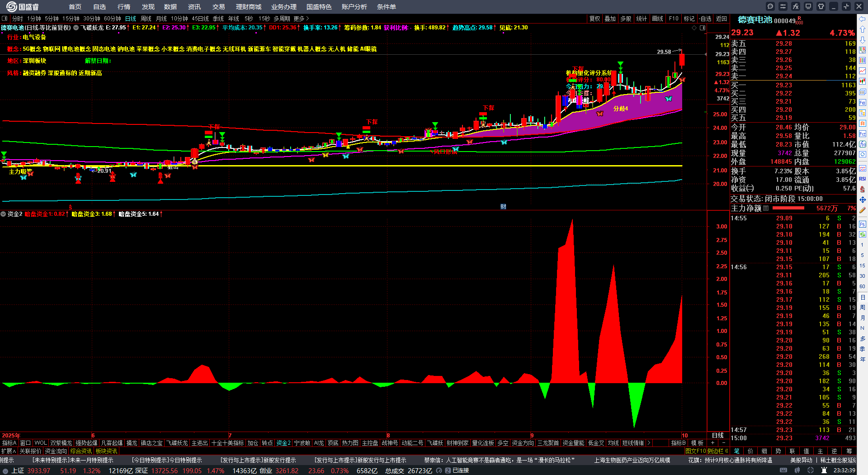Screen dimensions: 868x475
Task: Click the crosshair target icon in status bar
Action: [x=811, y=470]
